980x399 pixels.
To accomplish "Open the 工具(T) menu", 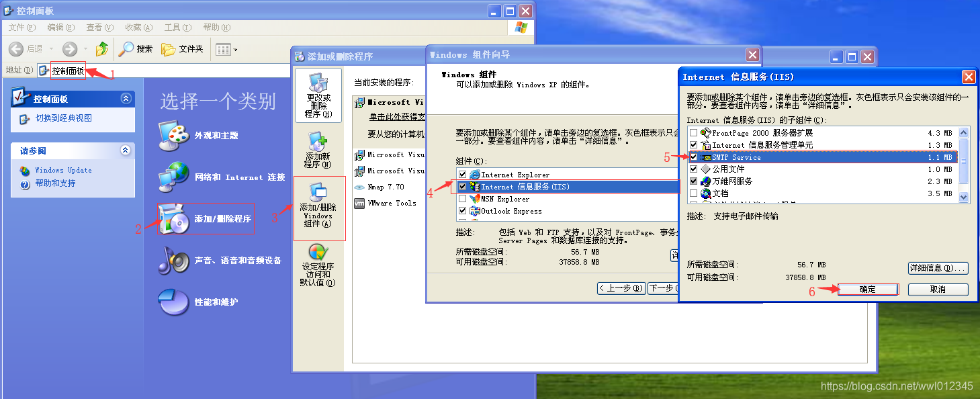I will [x=177, y=28].
